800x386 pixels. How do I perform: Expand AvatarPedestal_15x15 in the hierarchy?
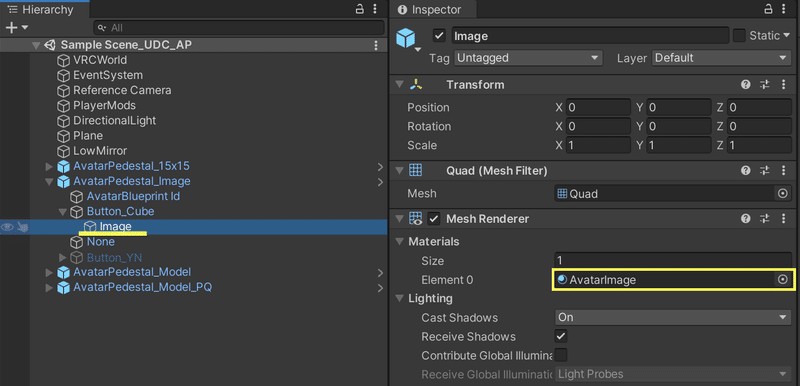(x=49, y=166)
